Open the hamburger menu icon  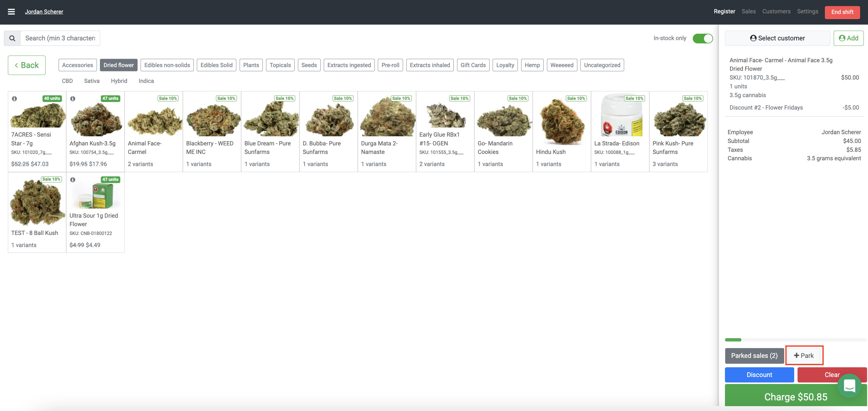[11, 12]
